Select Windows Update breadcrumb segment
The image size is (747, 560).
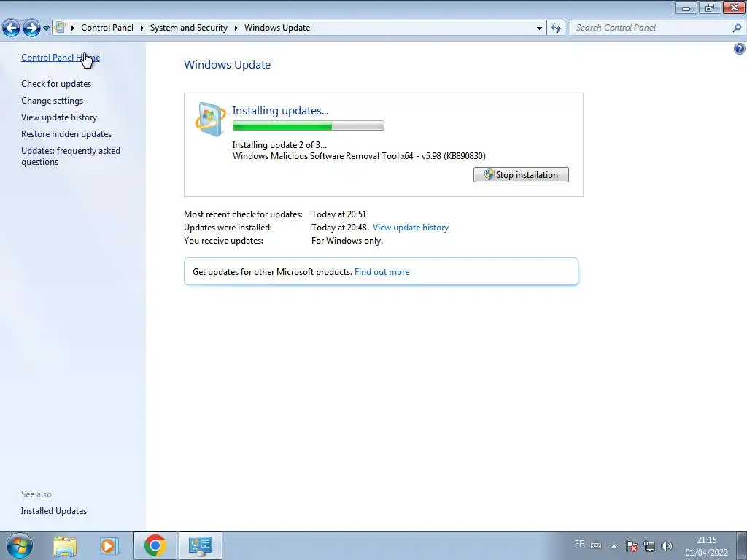coord(277,28)
